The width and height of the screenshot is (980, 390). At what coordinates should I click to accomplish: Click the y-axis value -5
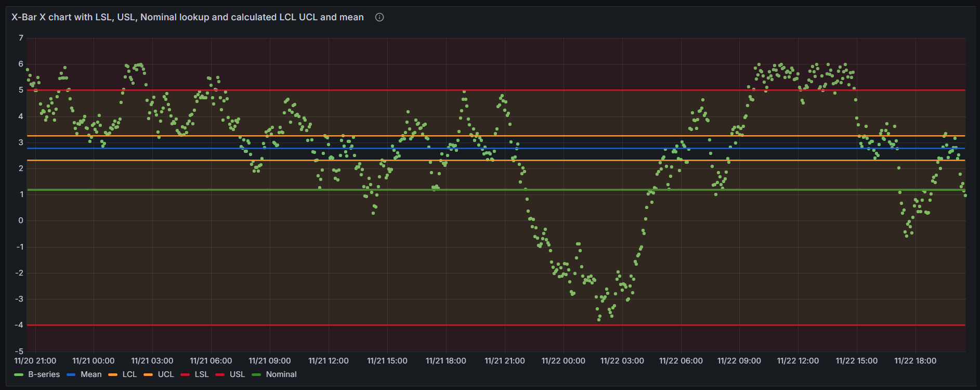pos(19,352)
